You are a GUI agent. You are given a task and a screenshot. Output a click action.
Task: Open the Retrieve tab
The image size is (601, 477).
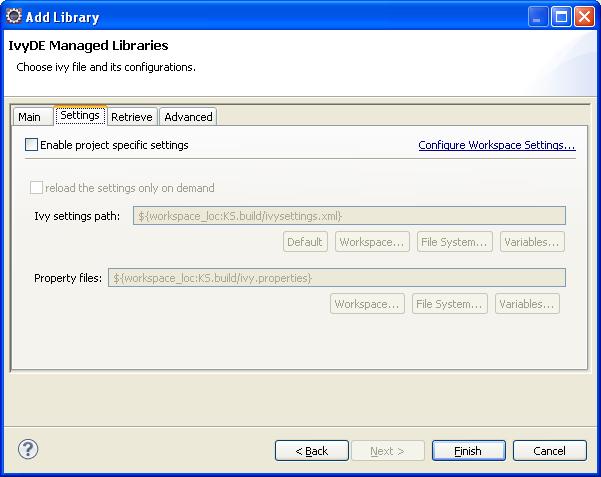coord(132,117)
